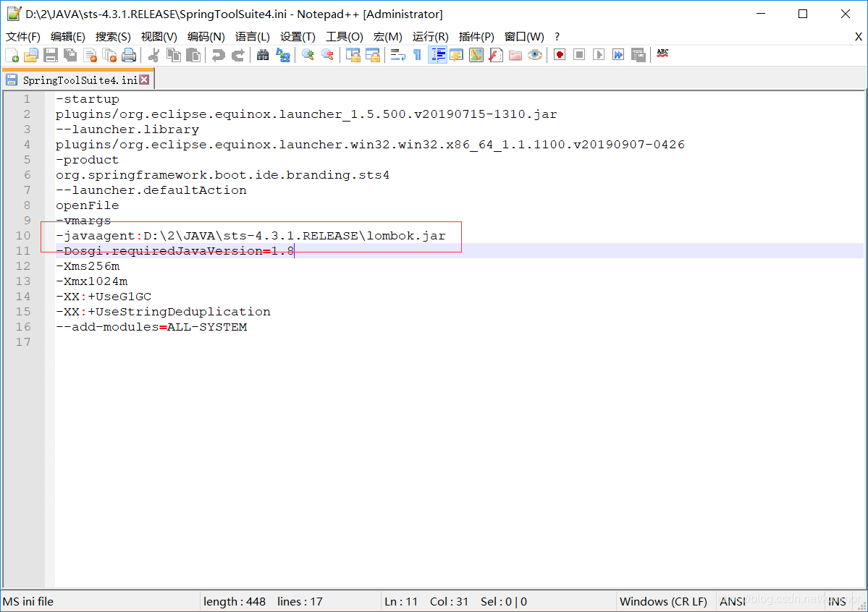The width and height of the screenshot is (868, 612).
Task: Open the Function List toolbar icon
Action: 496,55
